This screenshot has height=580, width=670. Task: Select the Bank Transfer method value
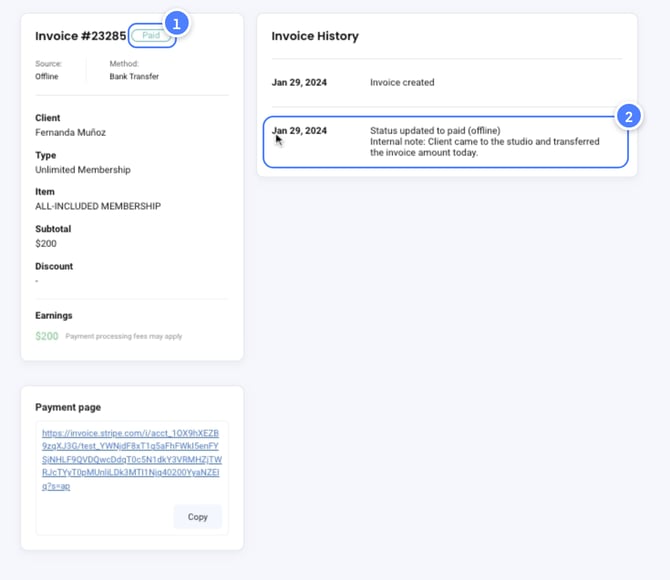tap(134, 77)
